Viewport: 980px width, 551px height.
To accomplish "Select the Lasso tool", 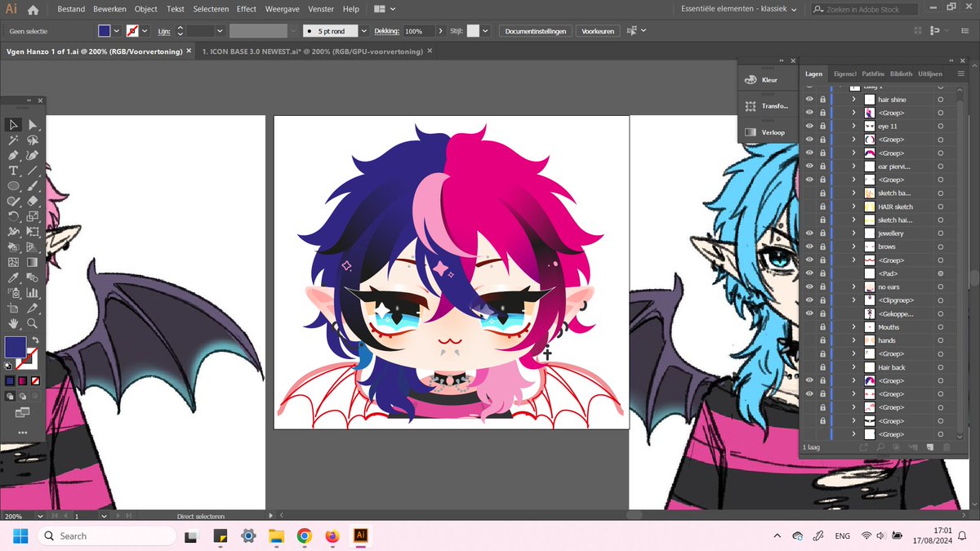I will pos(33,140).
